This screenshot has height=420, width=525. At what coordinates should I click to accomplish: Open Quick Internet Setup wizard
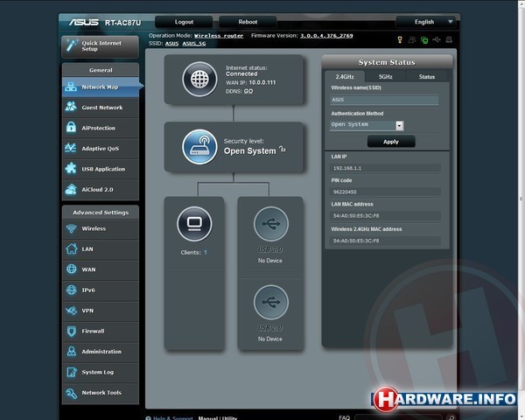coord(100,46)
